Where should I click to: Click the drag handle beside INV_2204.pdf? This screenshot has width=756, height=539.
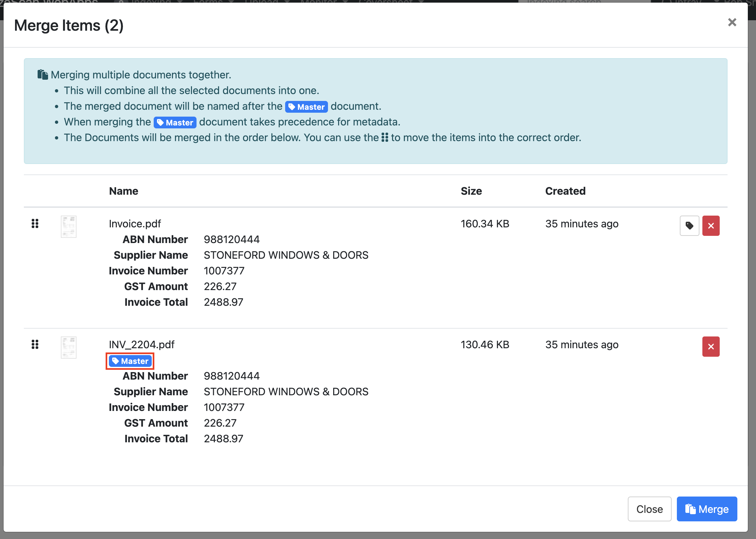pyautogui.click(x=35, y=345)
